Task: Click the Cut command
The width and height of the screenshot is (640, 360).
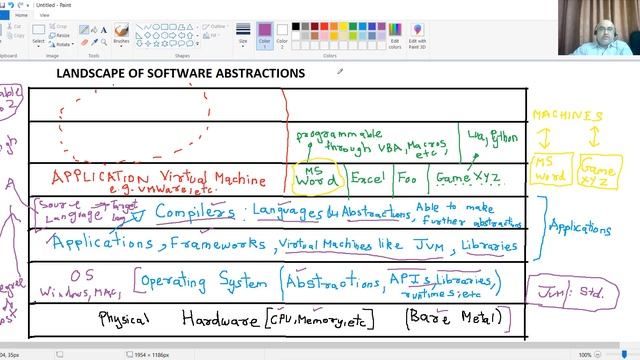Action: 14,26
